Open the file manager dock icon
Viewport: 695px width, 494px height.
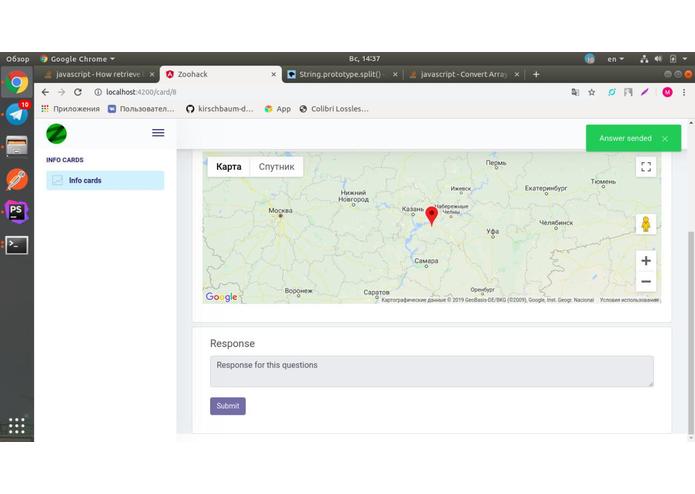click(17, 146)
